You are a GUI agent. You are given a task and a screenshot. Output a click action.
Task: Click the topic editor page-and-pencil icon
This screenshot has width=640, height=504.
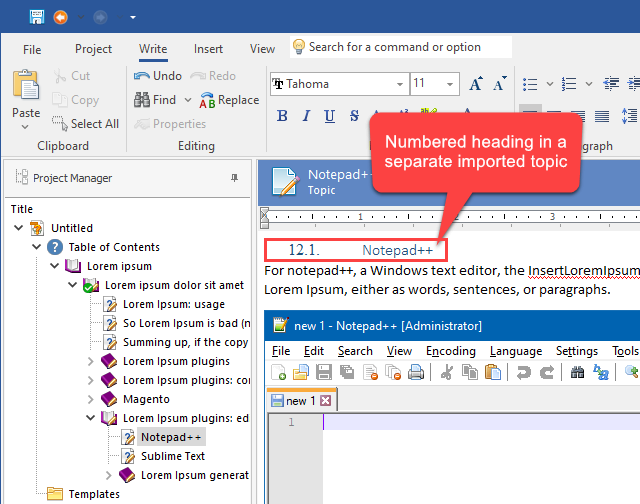click(x=284, y=182)
